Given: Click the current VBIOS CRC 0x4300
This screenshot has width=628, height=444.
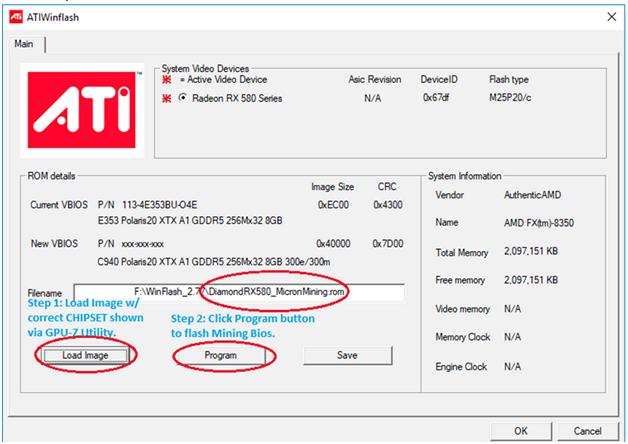Looking at the screenshot, I should pos(388,205).
